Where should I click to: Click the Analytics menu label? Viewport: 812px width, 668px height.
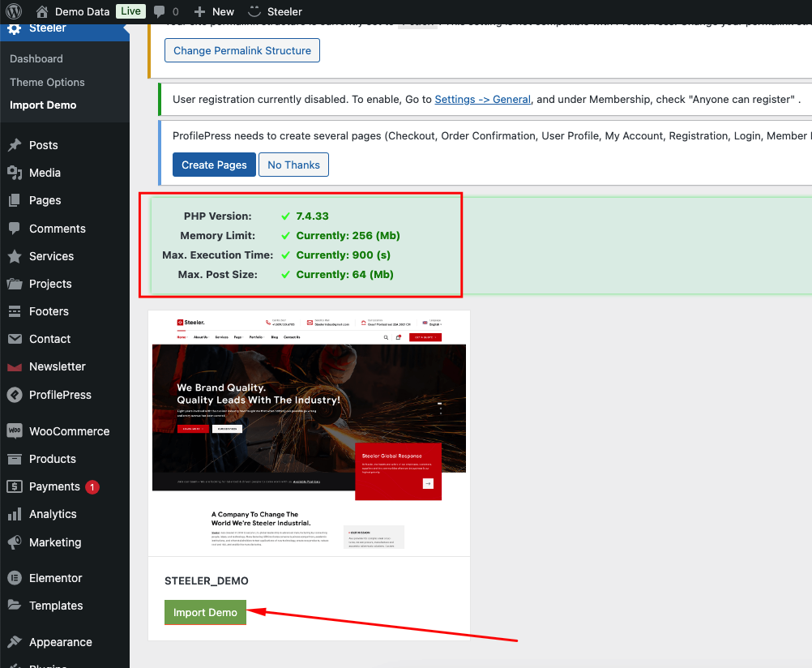click(53, 514)
